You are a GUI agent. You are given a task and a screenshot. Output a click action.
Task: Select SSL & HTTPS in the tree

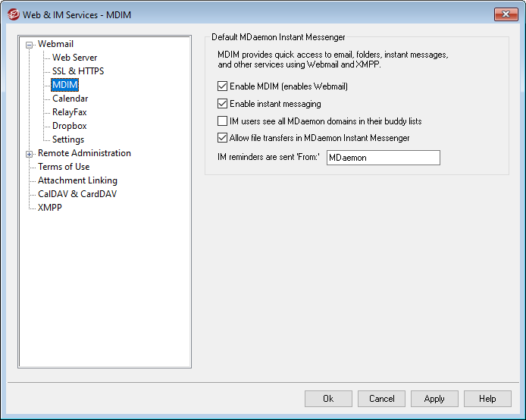click(x=78, y=71)
